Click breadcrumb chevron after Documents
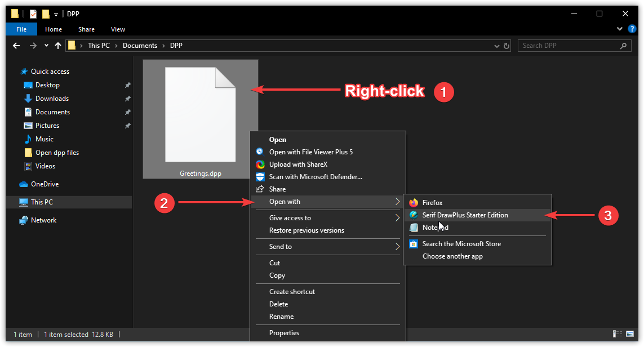This screenshot has height=347, width=644. (163, 46)
